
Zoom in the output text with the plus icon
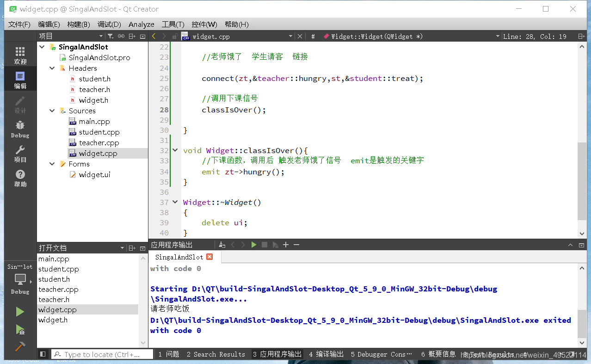pyautogui.click(x=286, y=245)
